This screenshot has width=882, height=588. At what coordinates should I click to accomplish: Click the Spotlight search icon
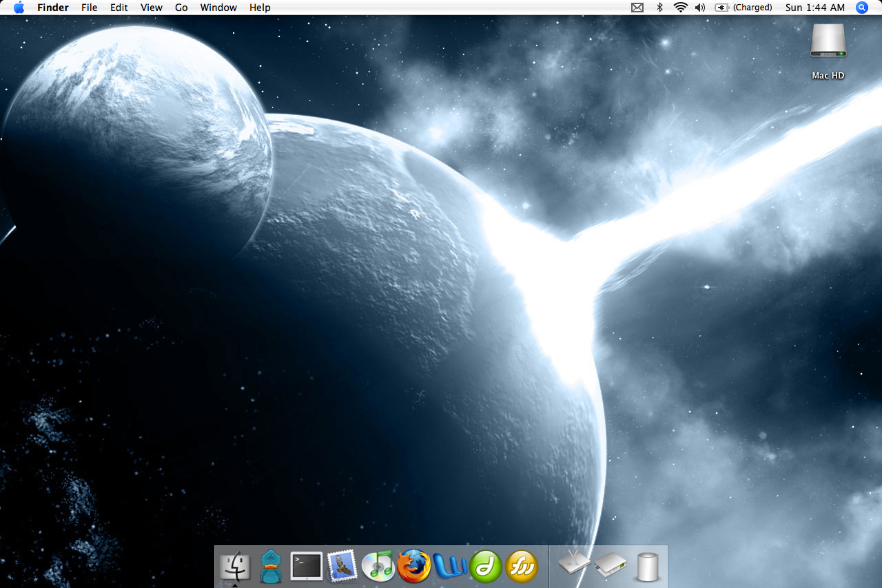[862, 8]
